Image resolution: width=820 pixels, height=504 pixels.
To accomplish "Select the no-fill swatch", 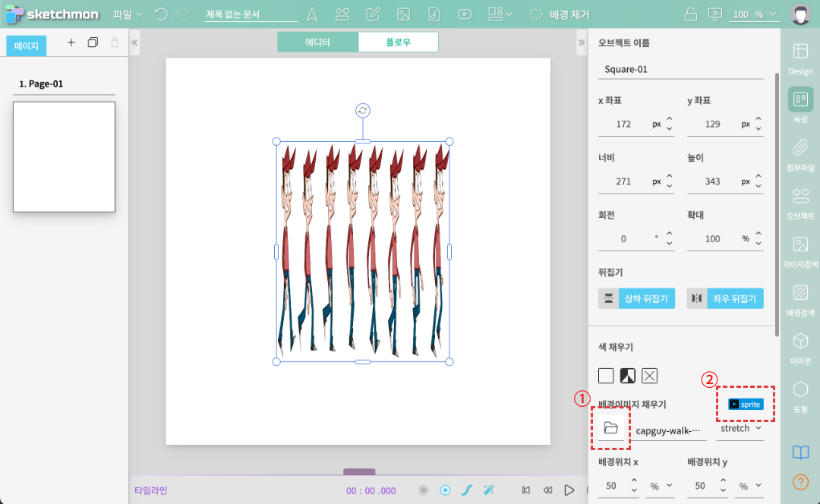I will click(x=649, y=376).
